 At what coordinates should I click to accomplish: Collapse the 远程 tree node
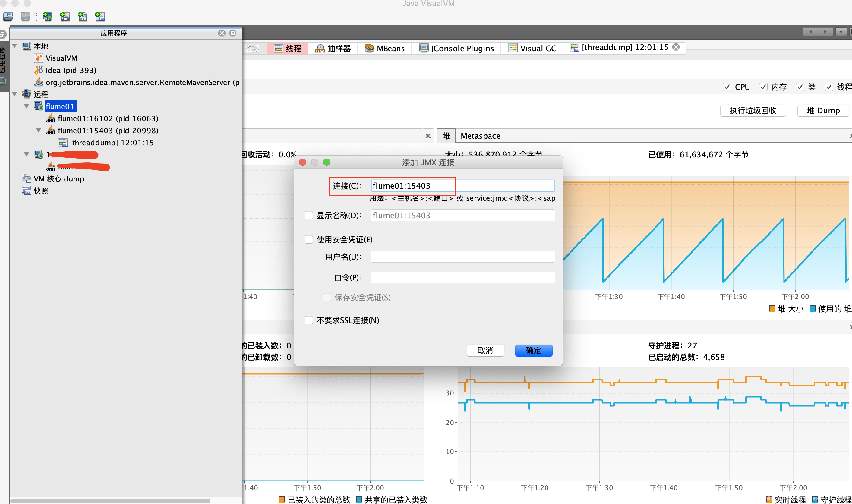[x=14, y=94]
